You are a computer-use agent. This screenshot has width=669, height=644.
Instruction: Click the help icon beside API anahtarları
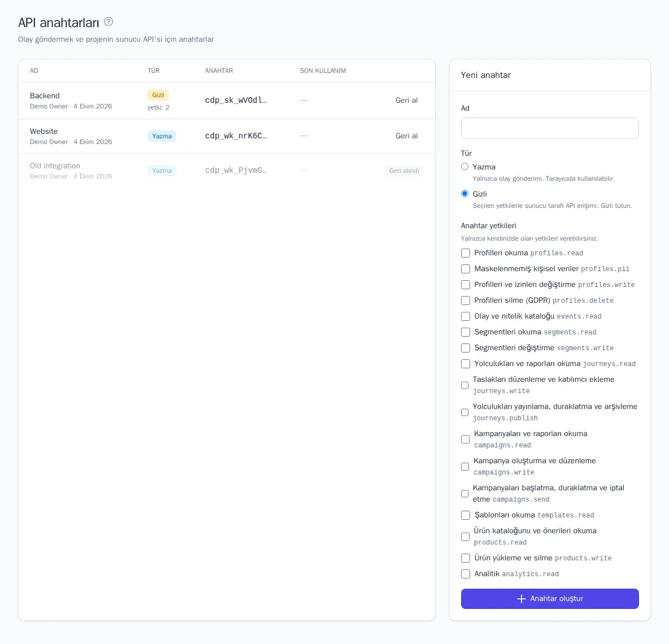108,22
